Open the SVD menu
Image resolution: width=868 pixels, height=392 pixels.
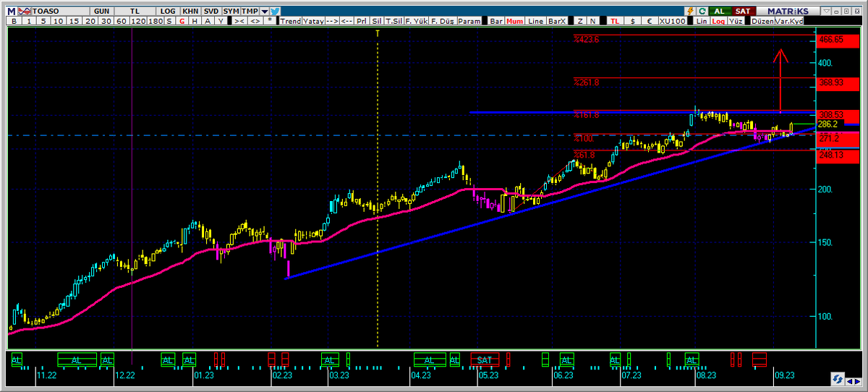211,11
